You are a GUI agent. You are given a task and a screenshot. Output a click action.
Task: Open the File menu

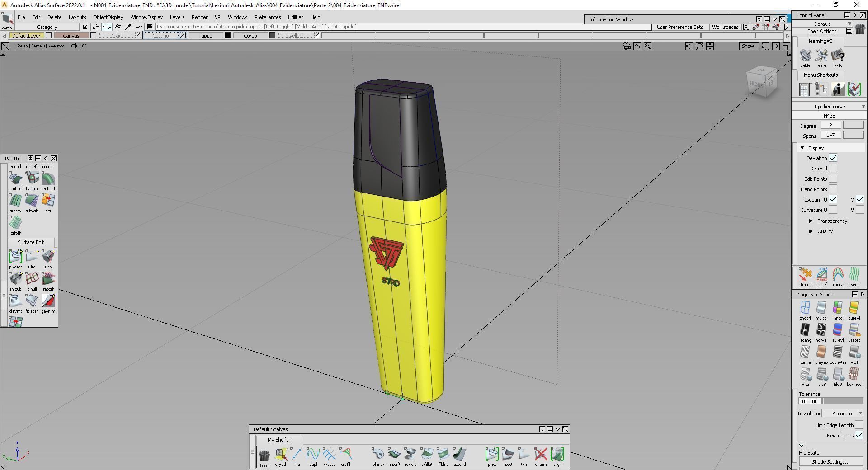pos(21,17)
